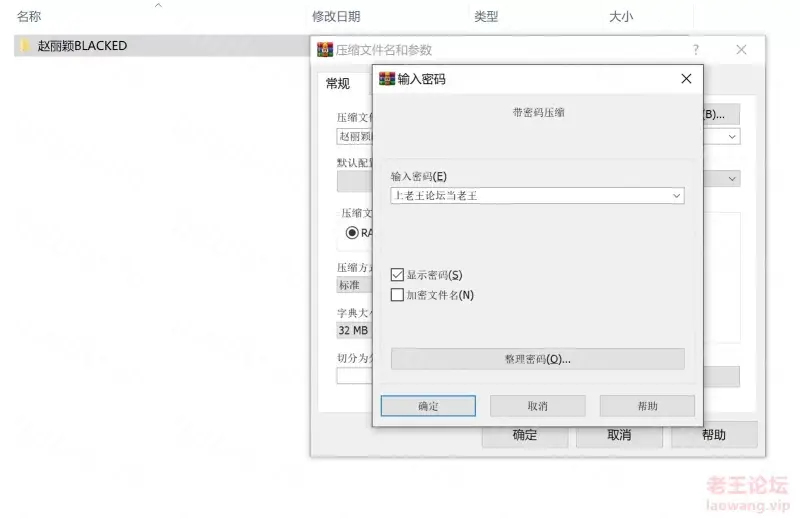Viewport: 800px width, 518px height.
Task: Click the 整理密码 button
Action: (x=538, y=359)
